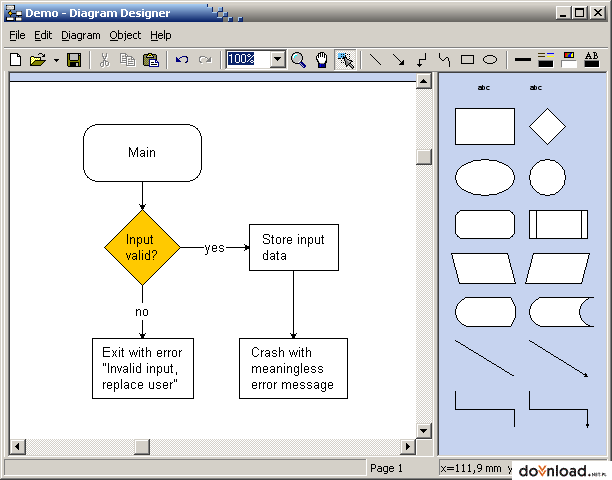
Task: Pick the circle template in palette
Action: pyautogui.click(x=547, y=177)
